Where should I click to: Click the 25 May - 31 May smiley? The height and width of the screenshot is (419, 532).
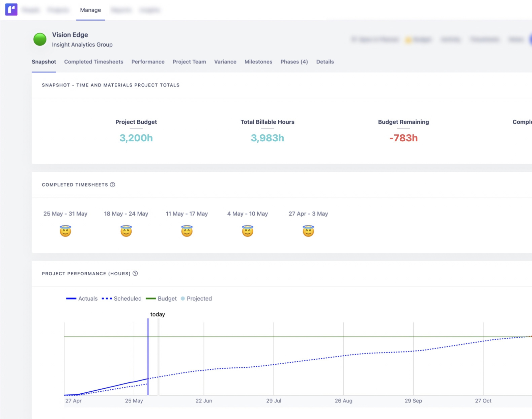[66, 231]
